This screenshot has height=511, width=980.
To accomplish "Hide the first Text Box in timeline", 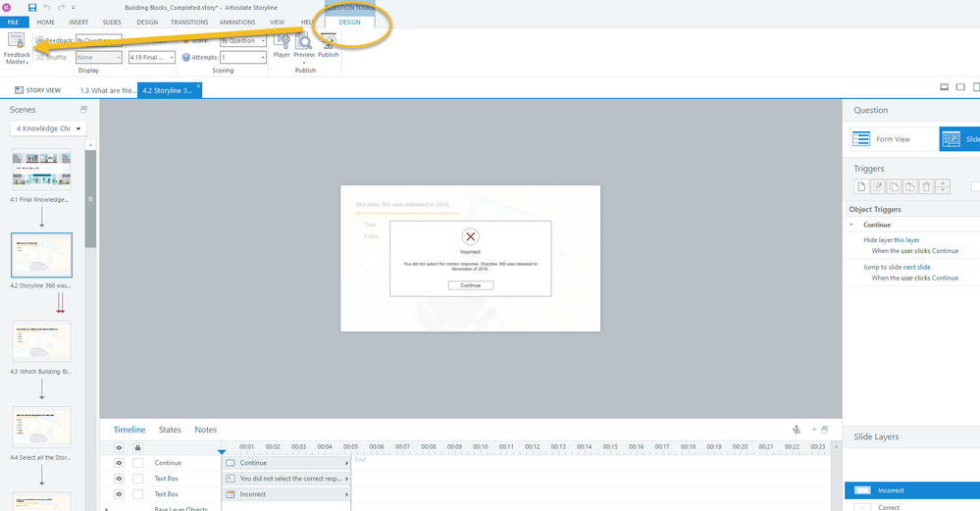I will pyautogui.click(x=119, y=479).
